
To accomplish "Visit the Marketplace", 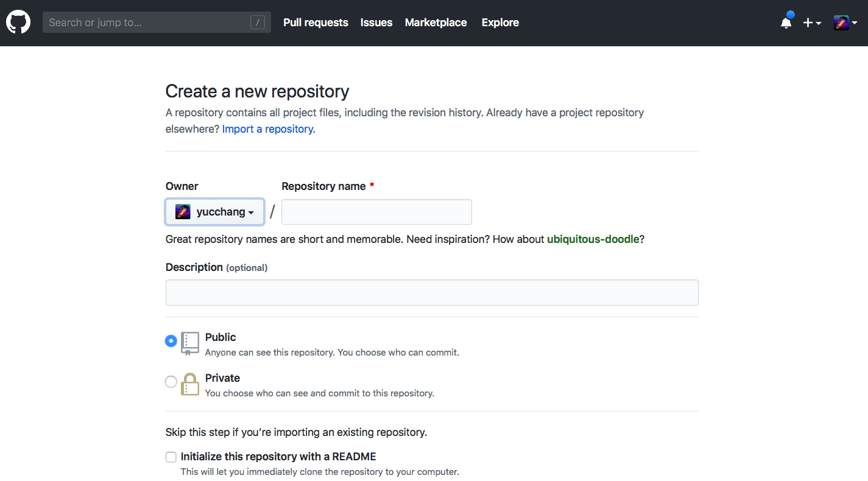I will coord(436,23).
